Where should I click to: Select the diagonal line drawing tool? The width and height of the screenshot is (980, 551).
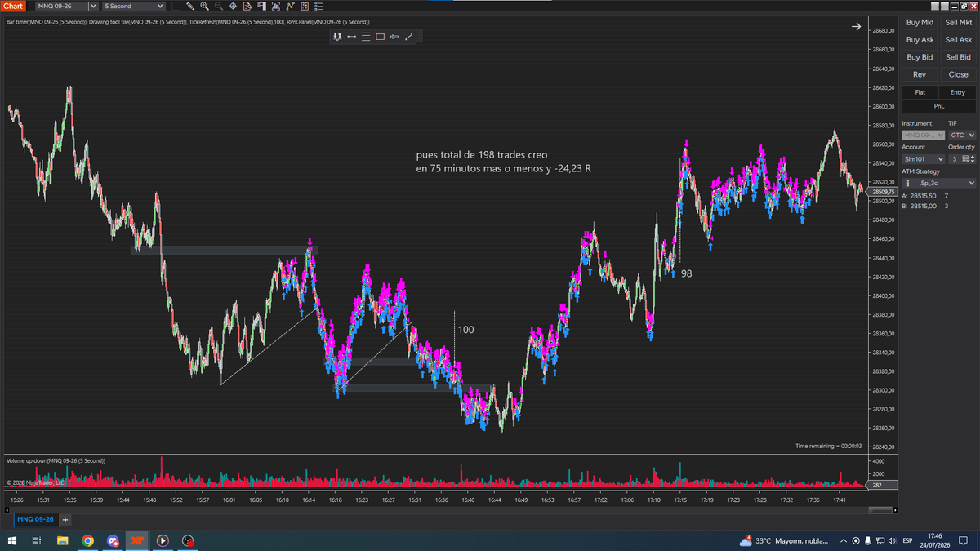(409, 36)
